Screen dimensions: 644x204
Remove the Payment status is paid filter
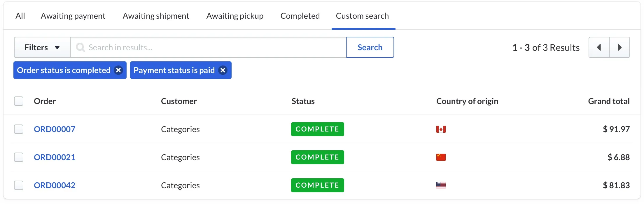tap(223, 70)
